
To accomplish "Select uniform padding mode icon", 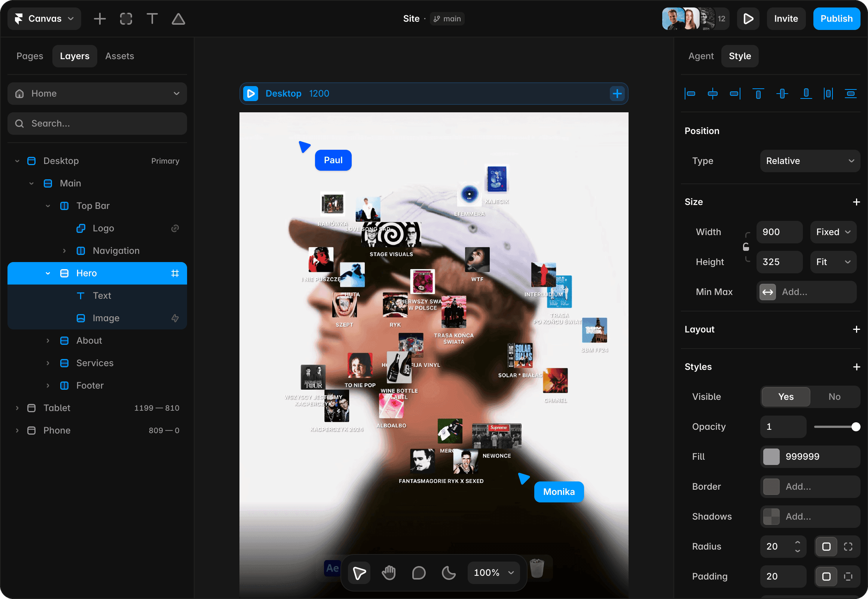I will [x=826, y=577].
